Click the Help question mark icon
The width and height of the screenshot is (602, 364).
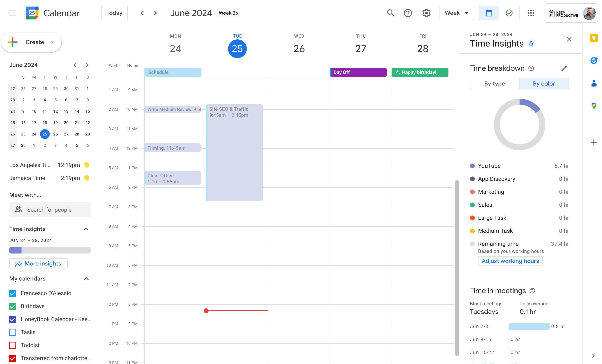pos(407,13)
